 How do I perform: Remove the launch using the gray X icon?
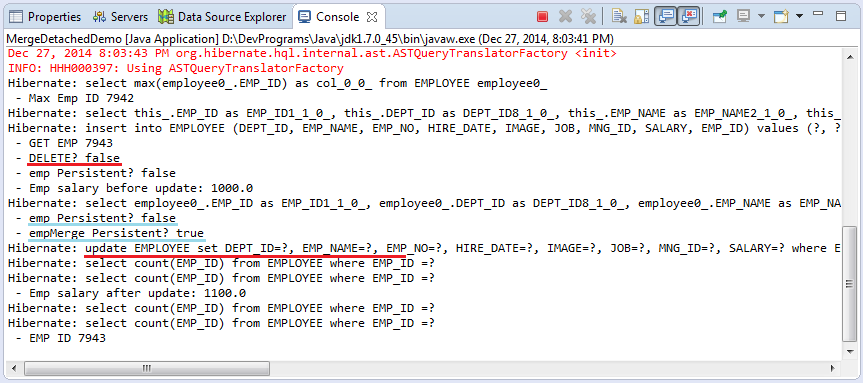pyautogui.click(x=565, y=17)
